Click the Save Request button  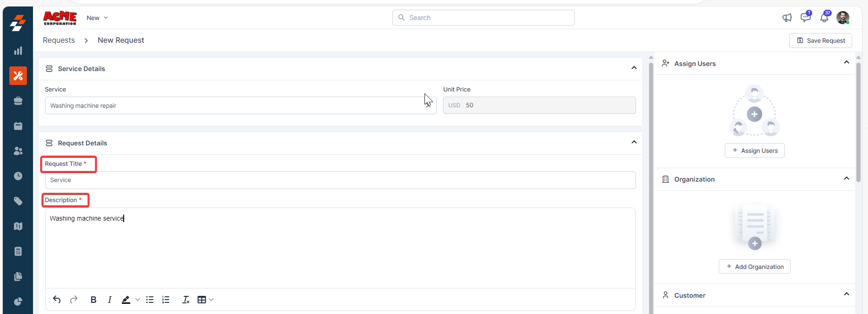click(x=821, y=40)
